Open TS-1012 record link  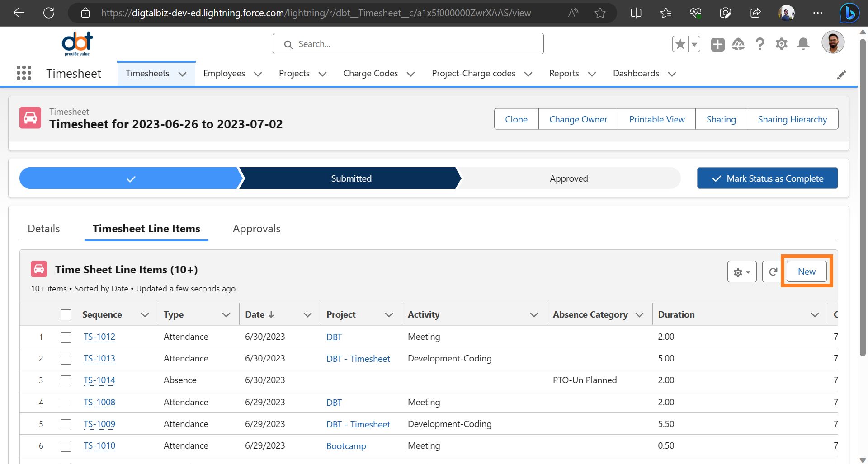click(99, 337)
